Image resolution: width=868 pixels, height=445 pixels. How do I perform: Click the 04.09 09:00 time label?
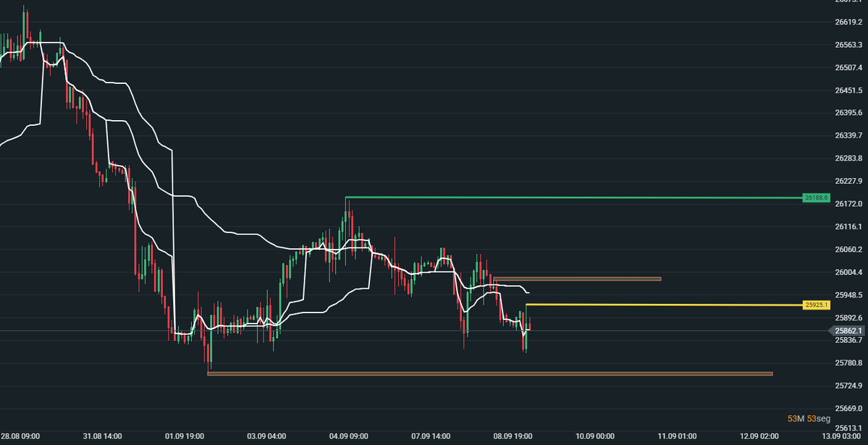pos(349,436)
